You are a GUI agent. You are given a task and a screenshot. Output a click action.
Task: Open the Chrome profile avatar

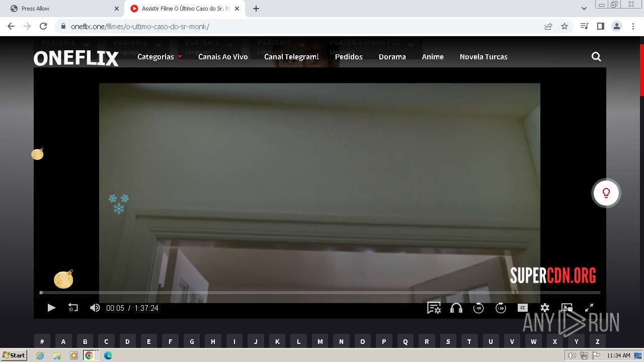point(617,26)
